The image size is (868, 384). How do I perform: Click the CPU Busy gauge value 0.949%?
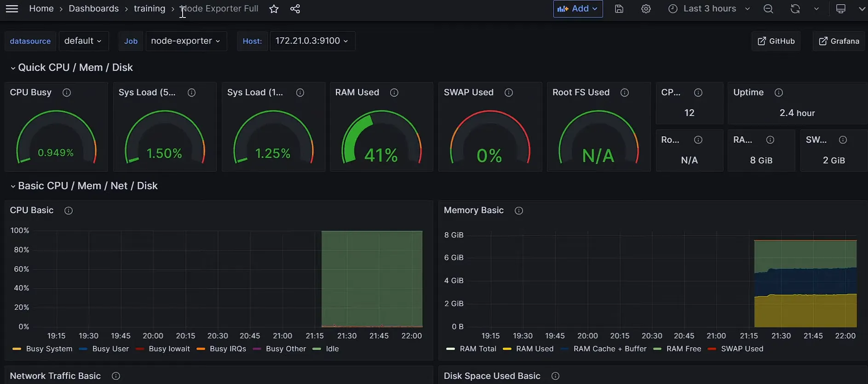[56, 153]
